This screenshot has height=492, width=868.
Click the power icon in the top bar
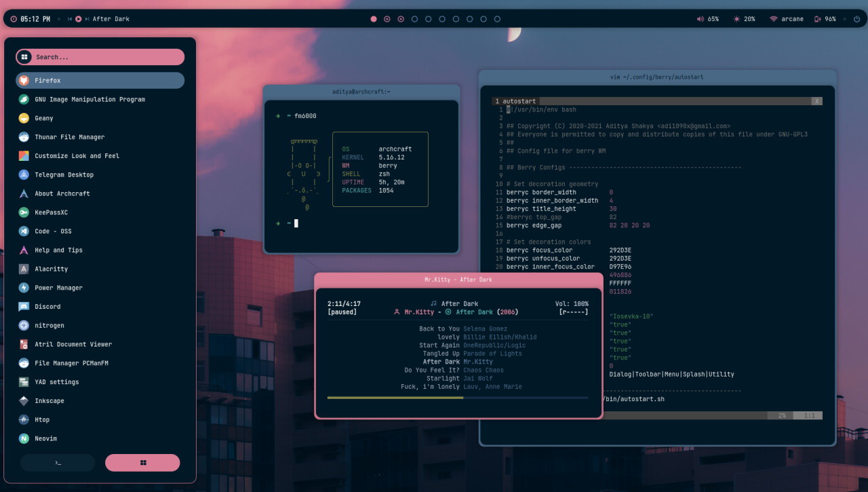coord(856,18)
